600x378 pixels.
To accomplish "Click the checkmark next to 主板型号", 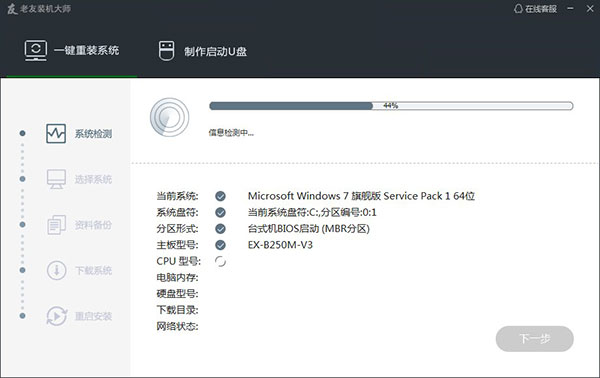I will [220, 245].
